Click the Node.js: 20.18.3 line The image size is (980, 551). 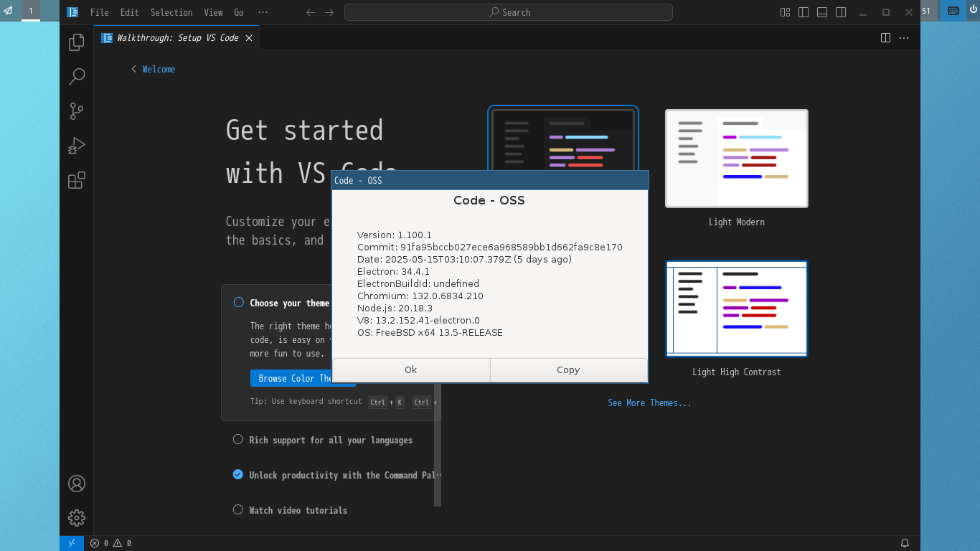(x=395, y=309)
